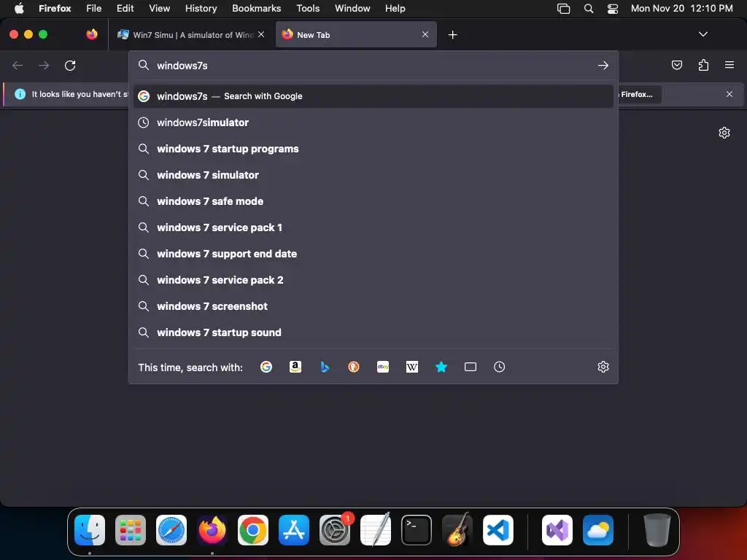
Task: Open Visual Studio Code from the Dock
Action: click(498, 530)
